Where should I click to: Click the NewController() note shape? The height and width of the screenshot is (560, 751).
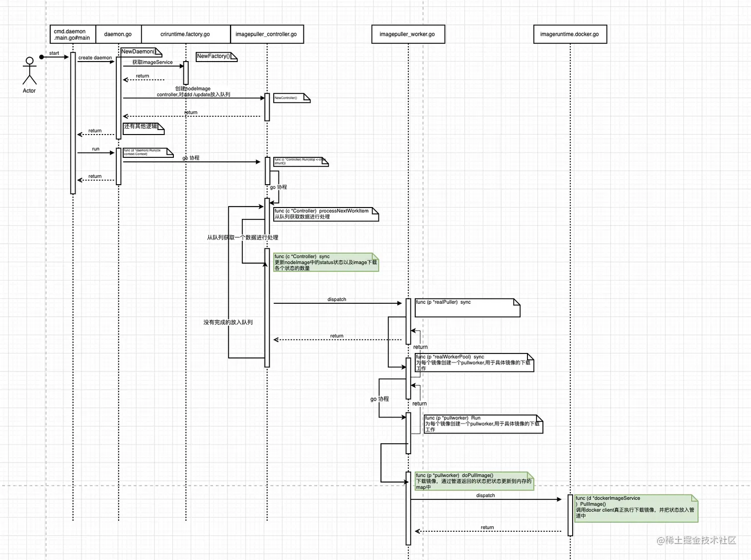pyautogui.click(x=291, y=98)
